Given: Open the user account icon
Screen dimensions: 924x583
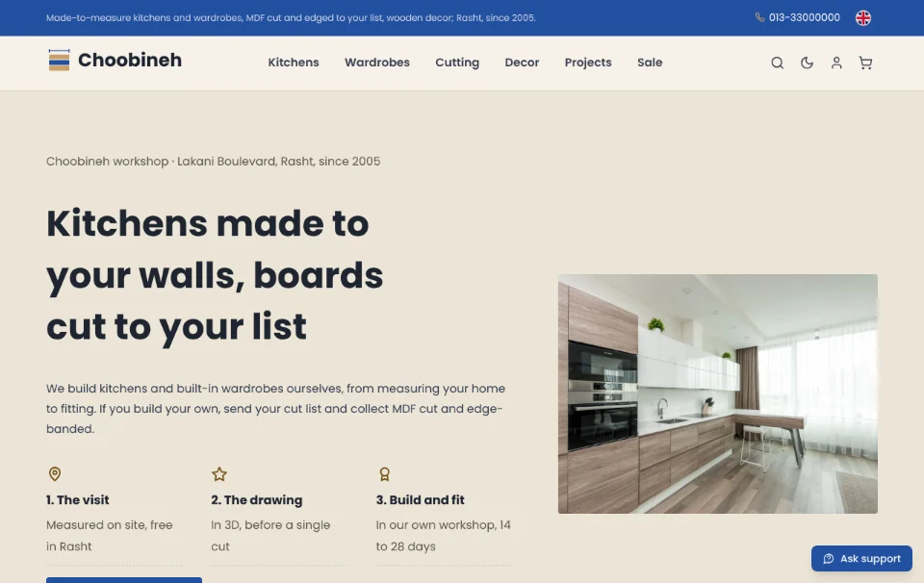Looking at the screenshot, I should (836, 63).
